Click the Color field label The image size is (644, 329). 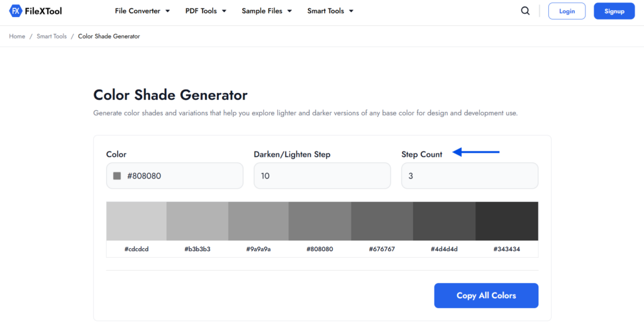point(116,155)
